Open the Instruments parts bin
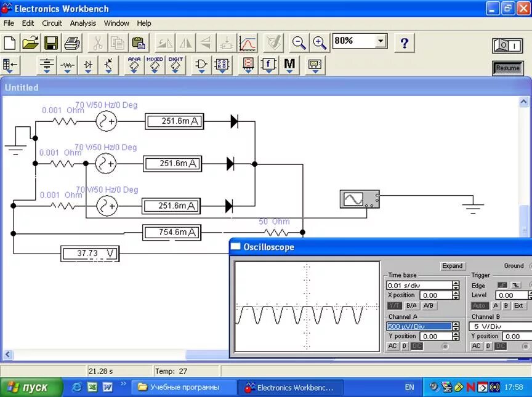This screenshot has width=532, height=397. [315, 65]
